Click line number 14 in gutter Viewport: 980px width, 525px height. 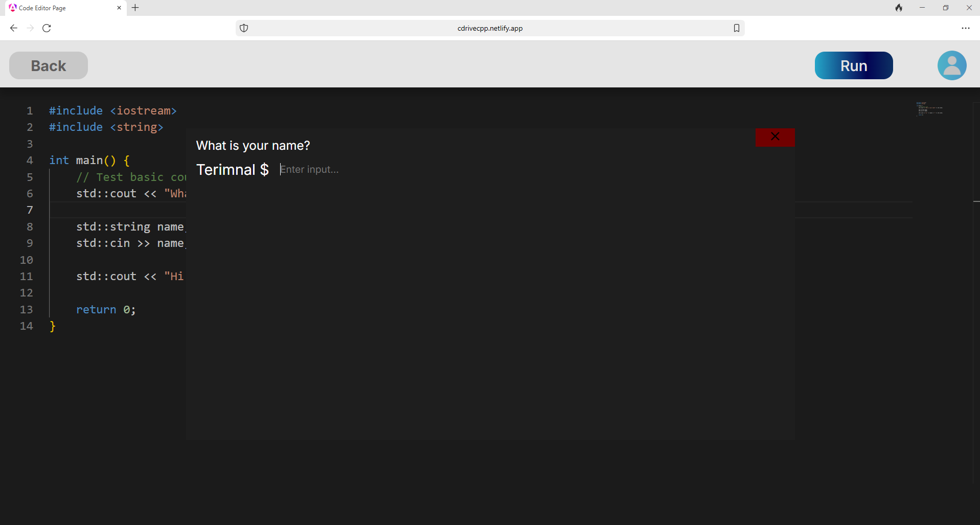click(x=27, y=326)
